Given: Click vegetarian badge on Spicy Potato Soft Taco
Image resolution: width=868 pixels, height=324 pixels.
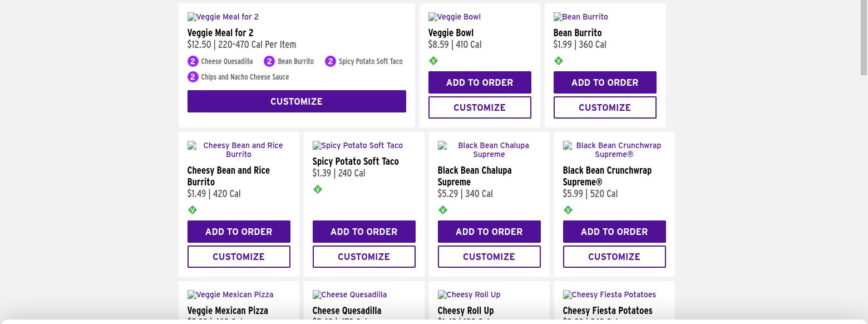Looking at the screenshot, I should tap(318, 189).
